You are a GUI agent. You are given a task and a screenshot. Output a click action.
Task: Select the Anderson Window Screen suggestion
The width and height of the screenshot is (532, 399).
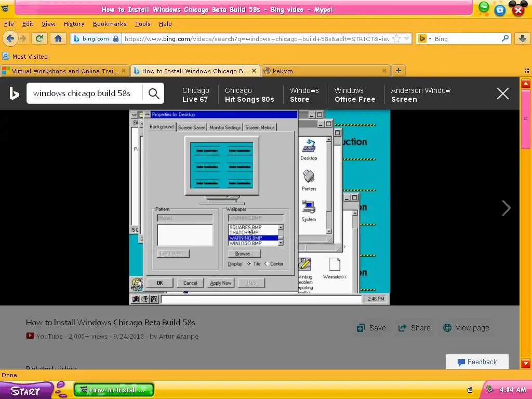421,95
